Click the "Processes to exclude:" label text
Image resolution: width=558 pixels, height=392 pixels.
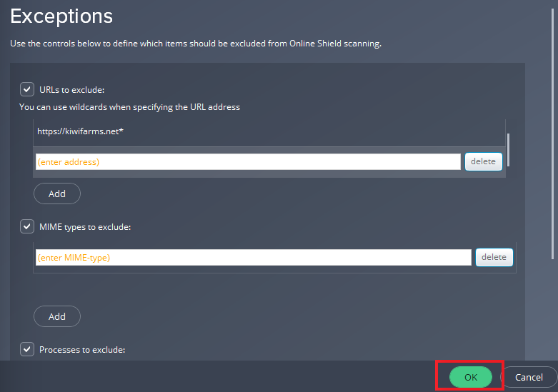tap(82, 350)
